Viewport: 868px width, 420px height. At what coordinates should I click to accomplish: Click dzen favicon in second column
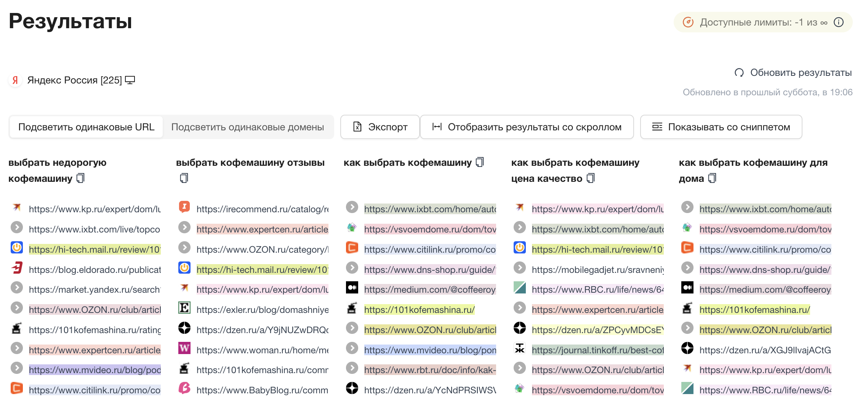tap(184, 328)
